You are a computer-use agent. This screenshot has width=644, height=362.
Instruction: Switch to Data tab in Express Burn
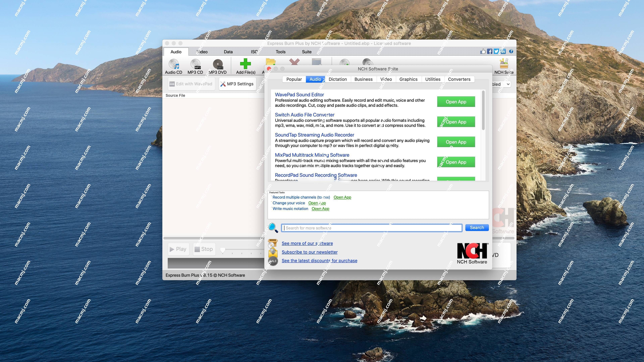tap(228, 52)
